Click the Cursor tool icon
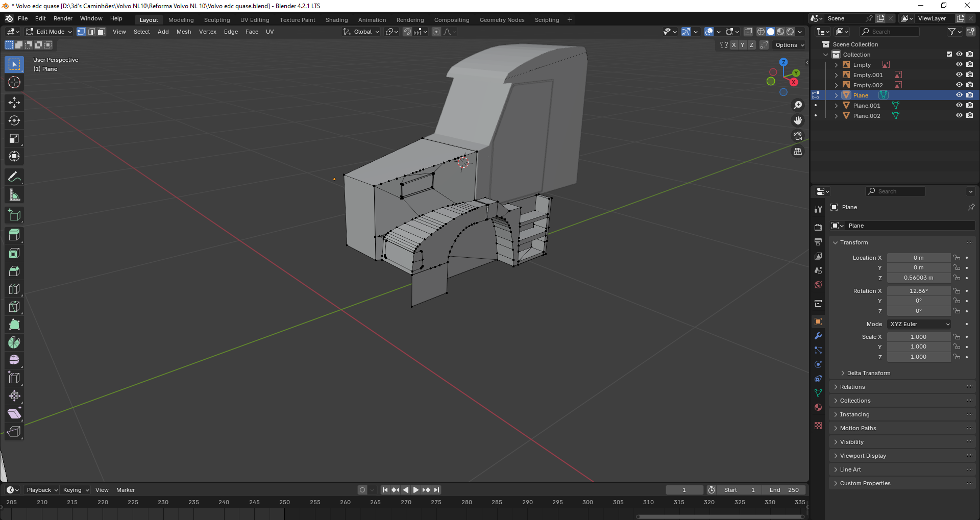 [x=14, y=82]
